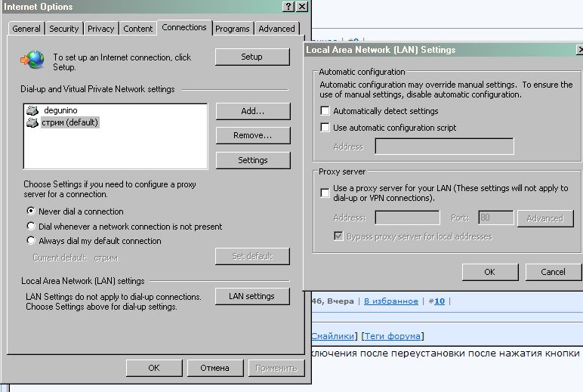Select Never dial a connection option

pos(31,211)
